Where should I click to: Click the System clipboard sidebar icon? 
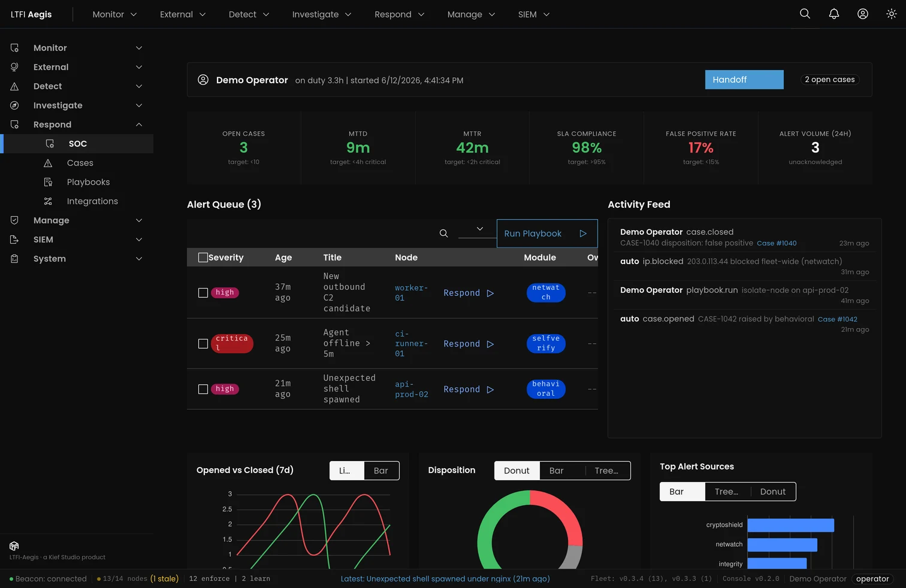coord(14,259)
